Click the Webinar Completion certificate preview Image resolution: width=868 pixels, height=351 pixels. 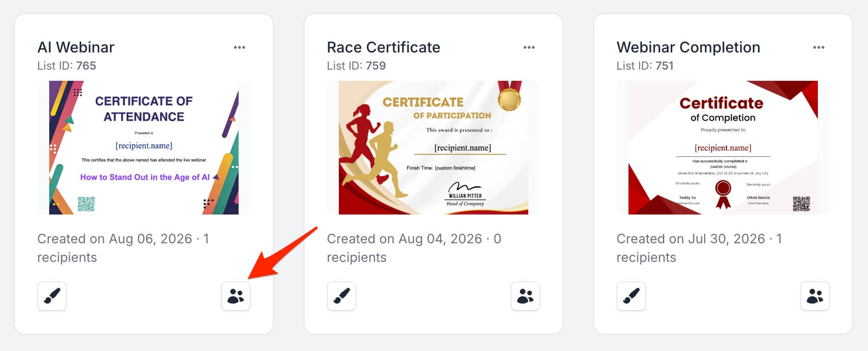coord(723,148)
